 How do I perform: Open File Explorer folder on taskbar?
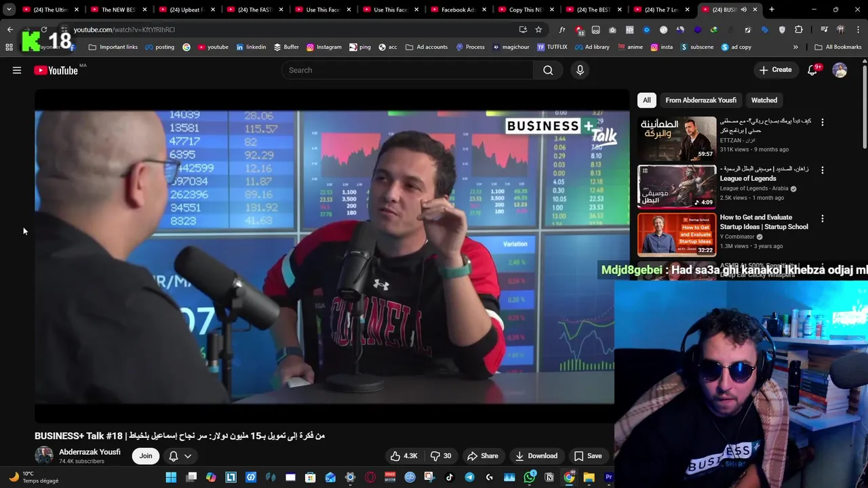[589, 477]
